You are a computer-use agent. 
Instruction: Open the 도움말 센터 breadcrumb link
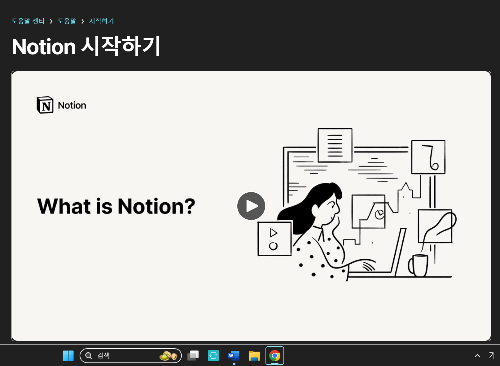click(28, 21)
